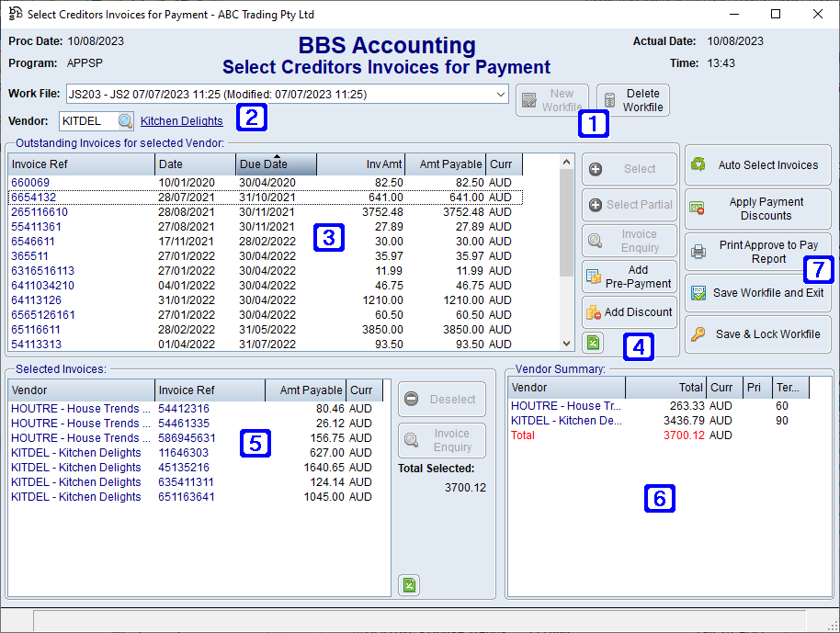Export outstanding invoices grid to Excel
The width and height of the screenshot is (840, 633).
tap(593, 342)
